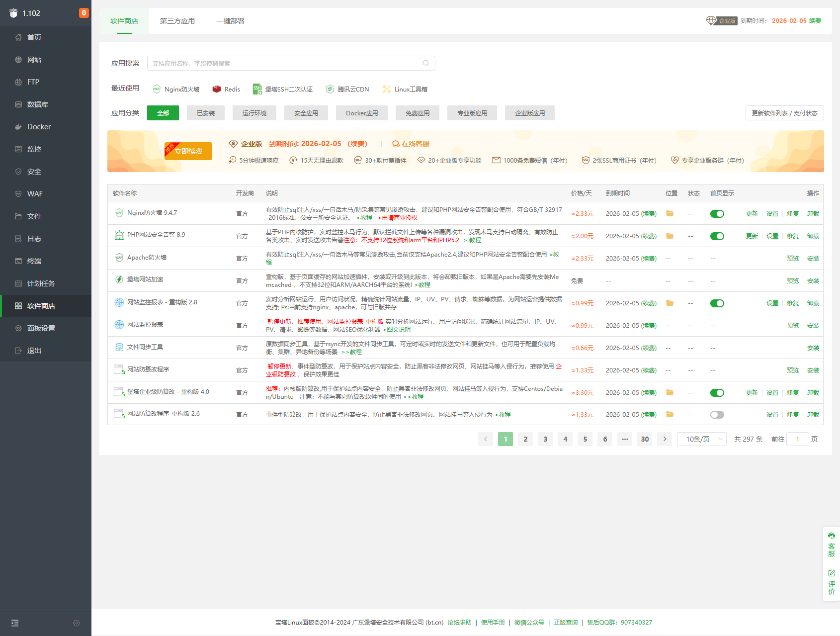Viewport: 840px width, 636px height.
Task: Open recently used Redis app
Action: 226,89
